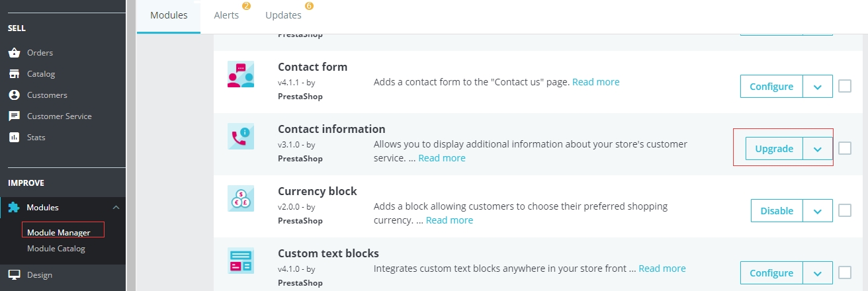Expand the dropdown beside Disable button
Image resolution: width=868 pixels, height=291 pixels.
(818, 211)
